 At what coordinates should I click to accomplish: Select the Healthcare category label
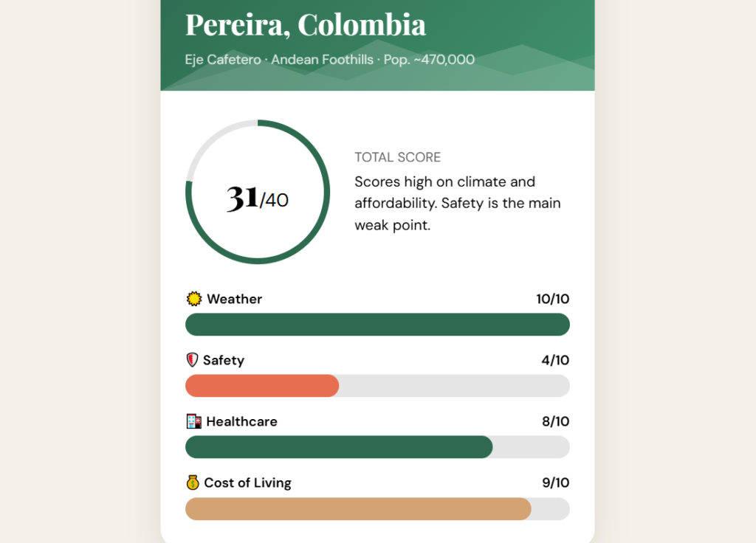click(x=241, y=421)
